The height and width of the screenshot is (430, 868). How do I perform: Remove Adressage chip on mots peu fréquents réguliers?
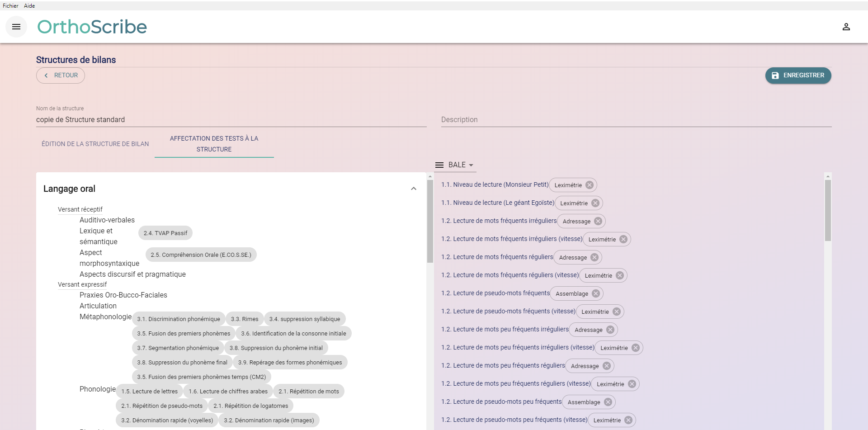click(x=606, y=366)
